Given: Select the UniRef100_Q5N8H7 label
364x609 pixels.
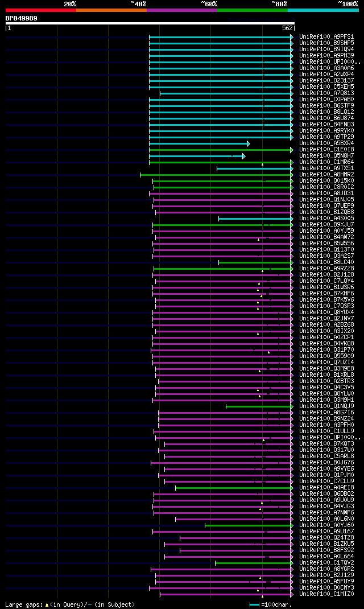Looking at the screenshot, I should 326,156.
